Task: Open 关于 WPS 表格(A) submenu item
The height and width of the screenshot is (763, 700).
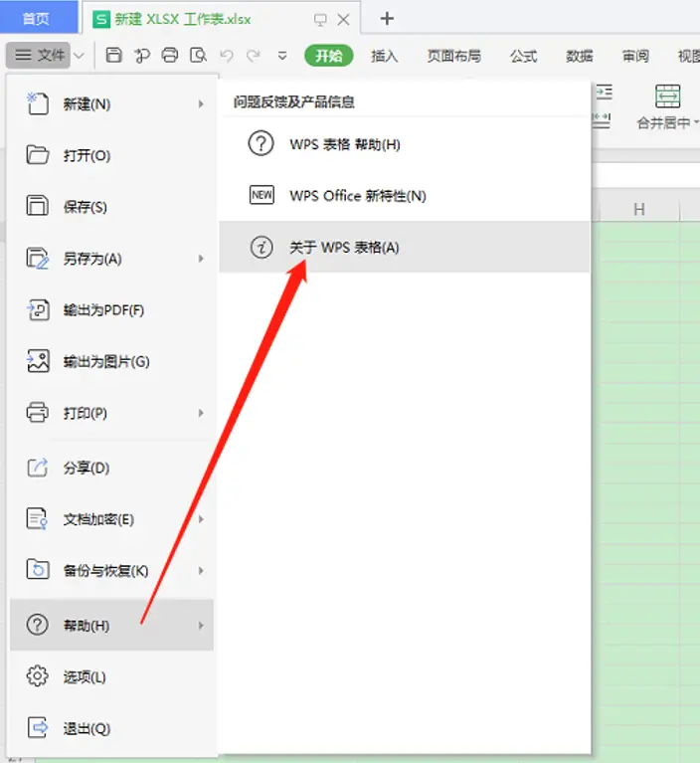Action: (x=405, y=247)
